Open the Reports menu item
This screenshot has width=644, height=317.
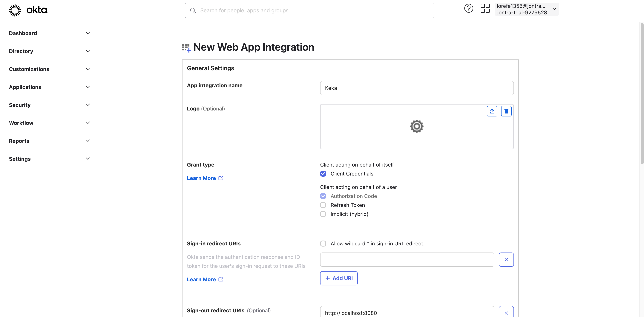point(19,141)
